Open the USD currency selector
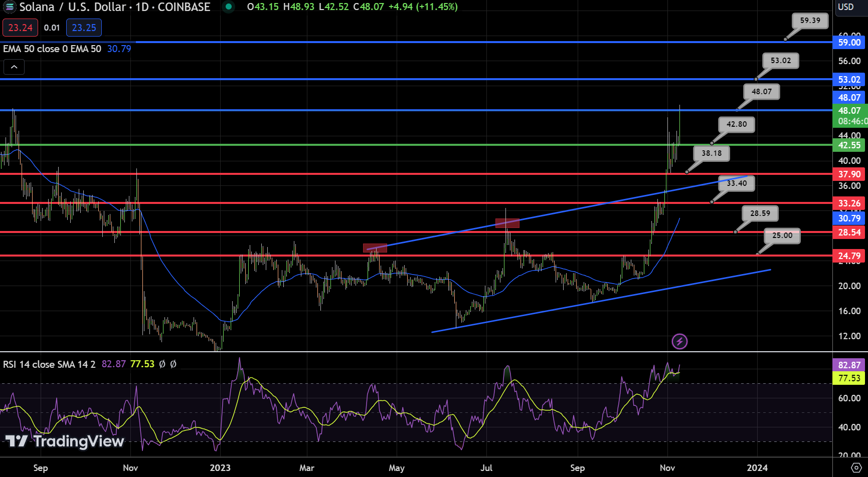This screenshot has width=868, height=477. [846, 7]
